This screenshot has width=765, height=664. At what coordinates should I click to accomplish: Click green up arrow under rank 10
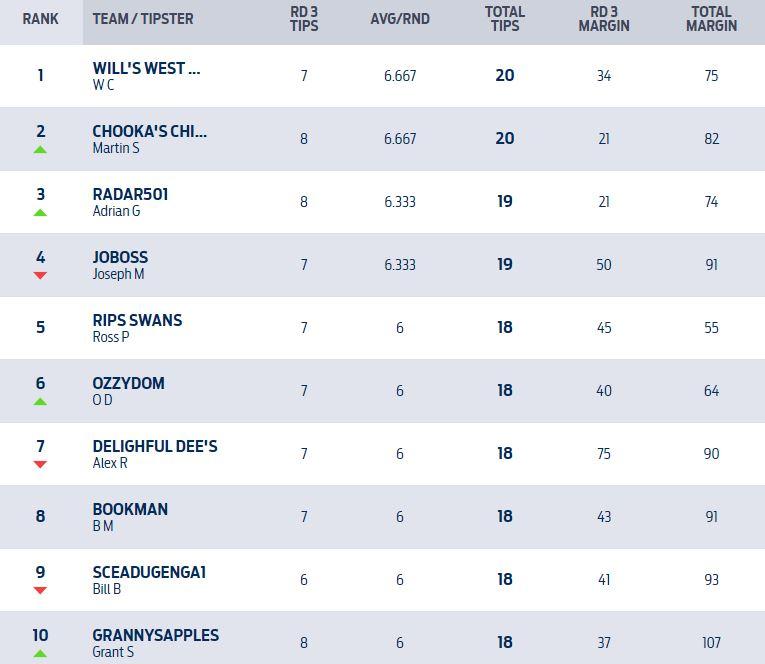[40, 654]
